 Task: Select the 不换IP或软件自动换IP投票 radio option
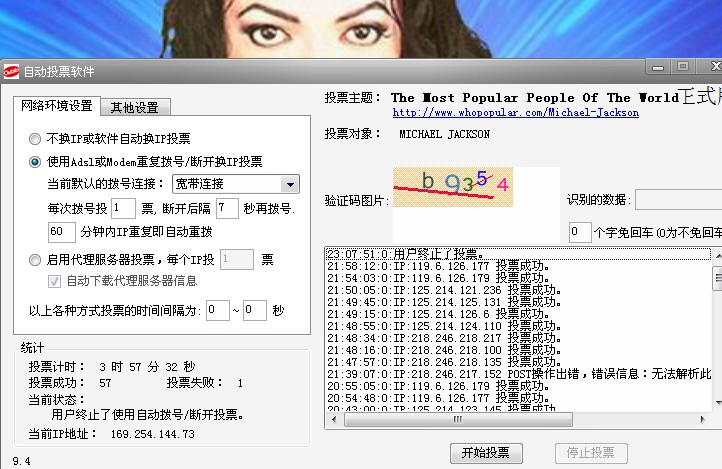pos(36,139)
